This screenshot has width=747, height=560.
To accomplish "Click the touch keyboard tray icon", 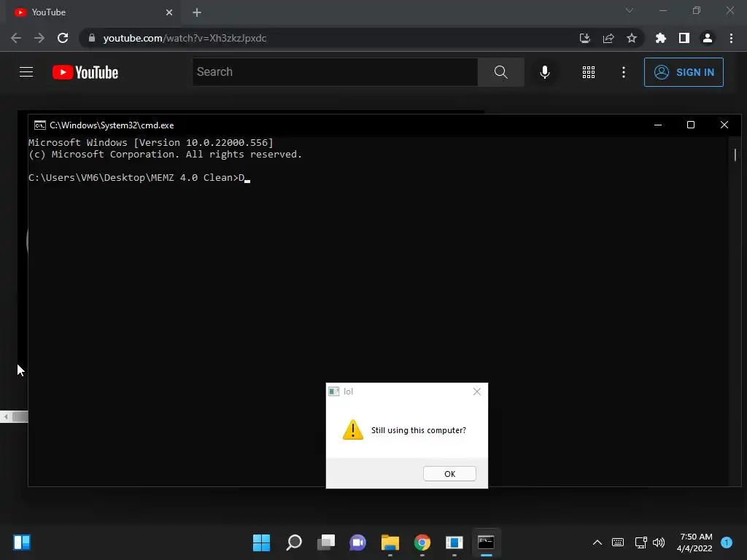I will [618, 542].
